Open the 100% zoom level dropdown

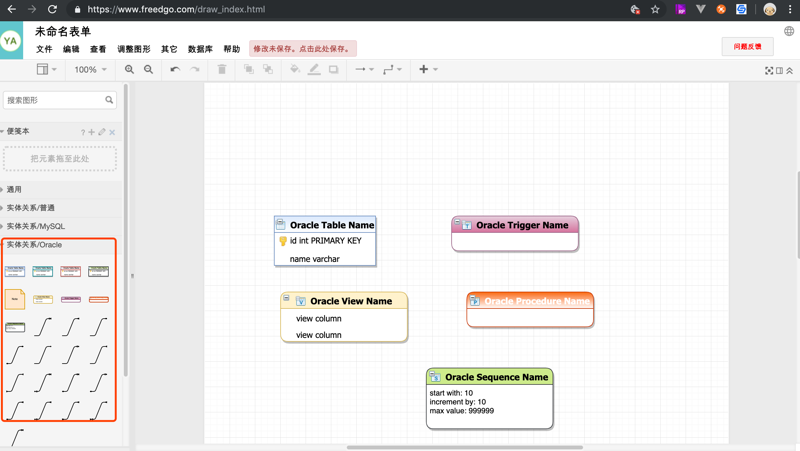pyautogui.click(x=90, y=69)
